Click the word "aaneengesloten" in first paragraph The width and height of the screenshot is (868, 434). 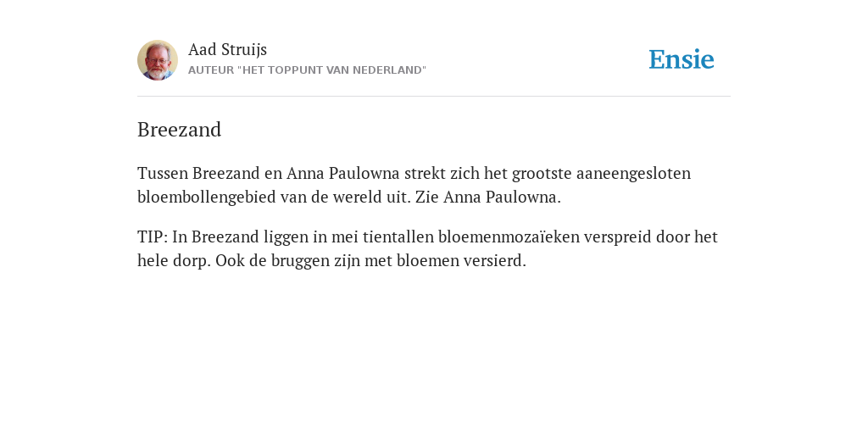(x=633, y=174)
